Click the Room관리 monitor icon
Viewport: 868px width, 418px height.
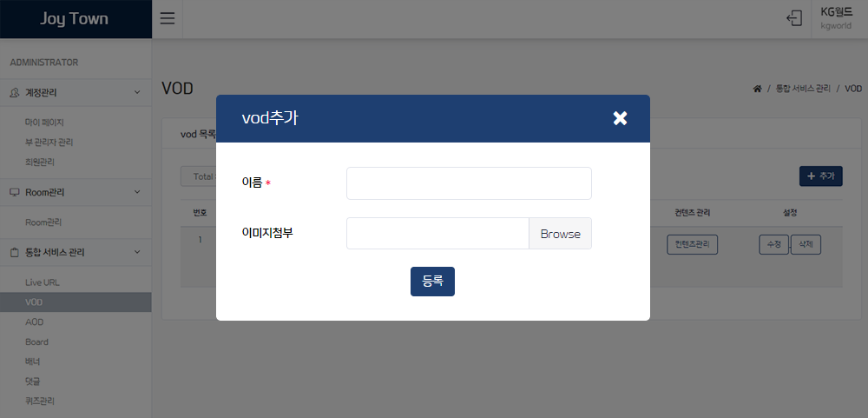click(15, 192)
